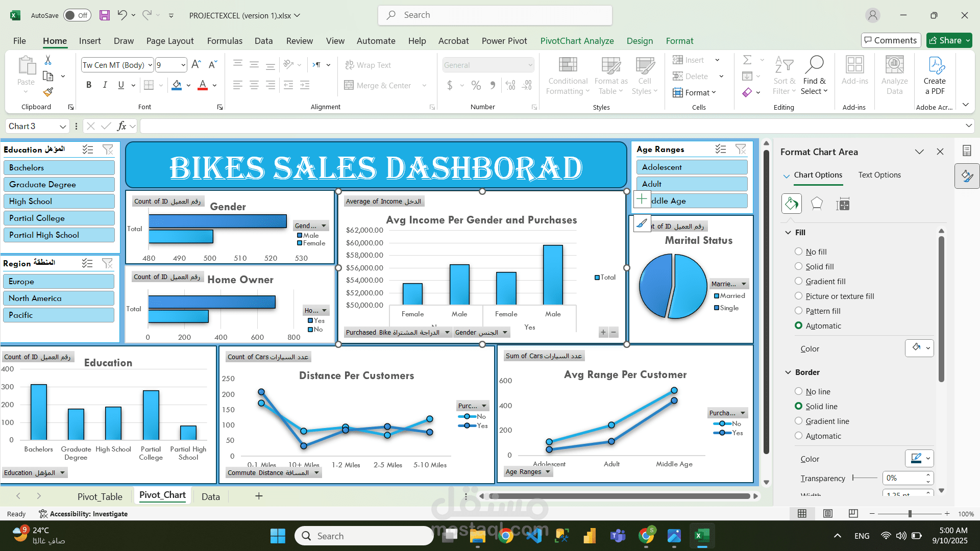
Task: Open PivotChart Analyze tab
Action: (577, 41)
